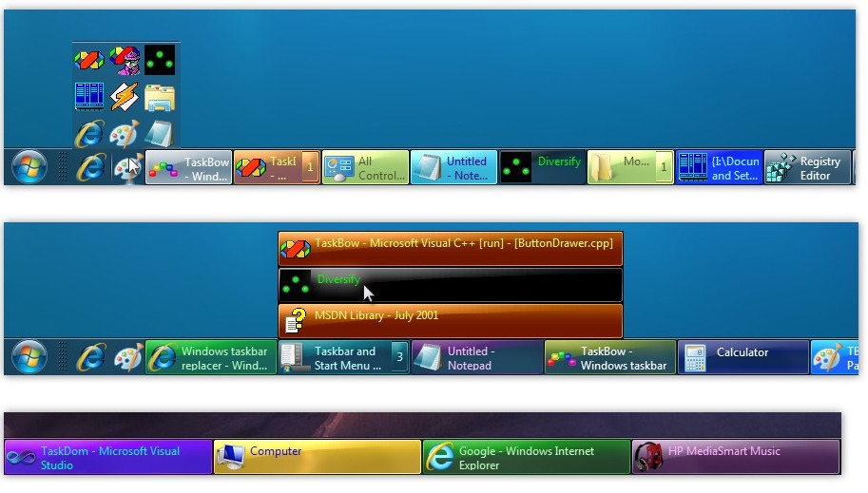Open the orange lightning bolt icon in the popup
This screenshot has width=868, height=493.
124,96
